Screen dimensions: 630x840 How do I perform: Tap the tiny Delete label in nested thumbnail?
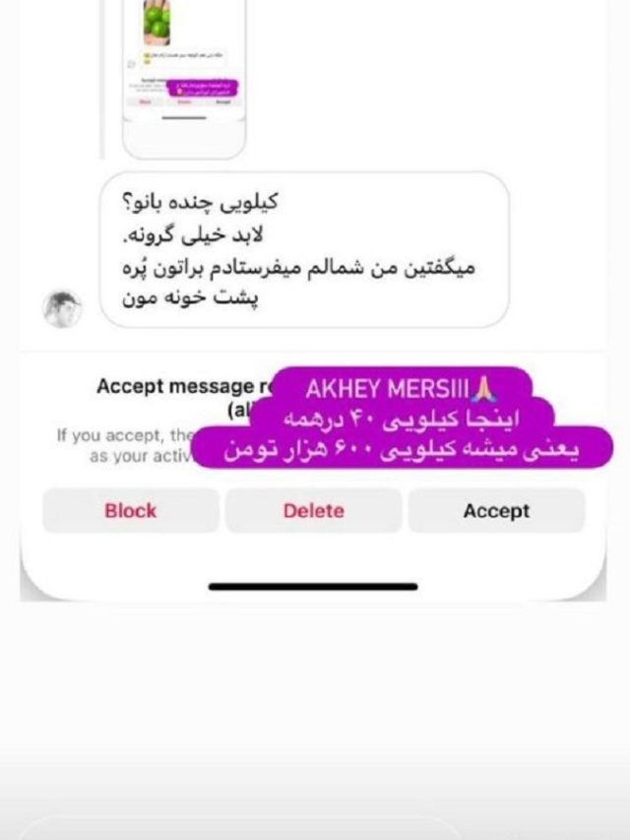coord(184,101)
